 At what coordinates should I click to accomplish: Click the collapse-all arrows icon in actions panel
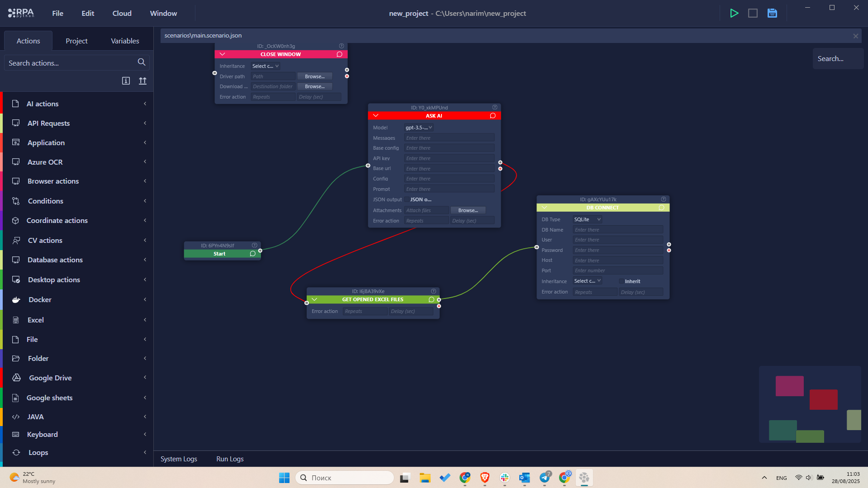click(x=142, y=81)
